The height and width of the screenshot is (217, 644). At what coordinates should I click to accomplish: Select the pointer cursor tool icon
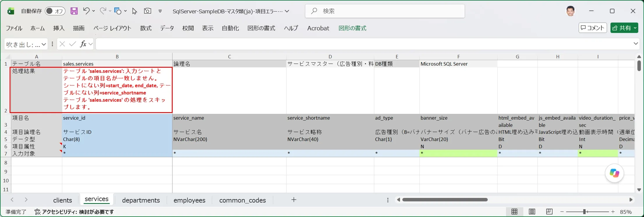pyautogui.click(x=134, y=11)
